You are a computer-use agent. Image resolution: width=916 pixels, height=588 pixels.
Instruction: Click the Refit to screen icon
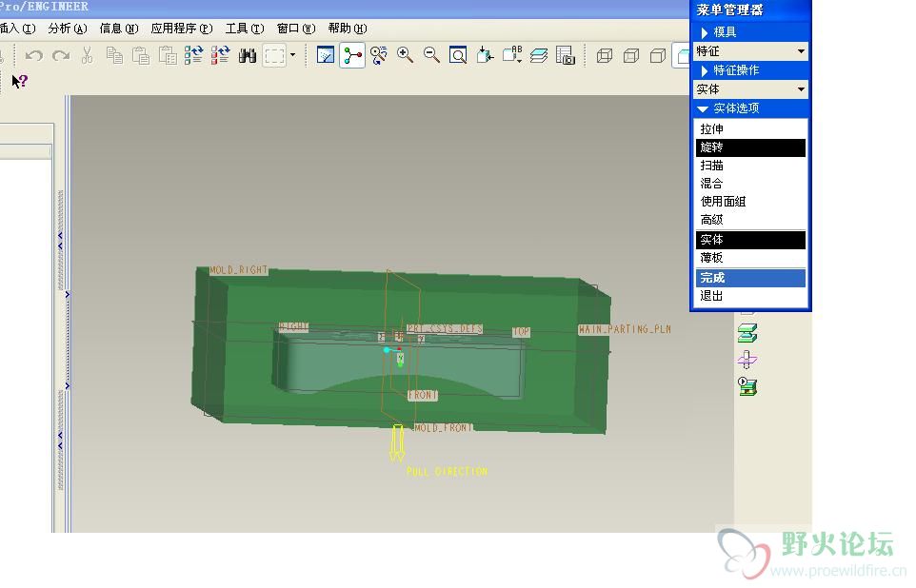pyautogui.click(x=458, y=55)
